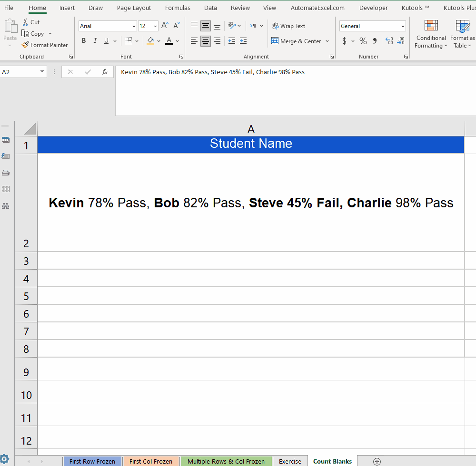Click Increase Decimal in the Number group
The height and width of the screenshot is (466, 476).
coord(388,41)
